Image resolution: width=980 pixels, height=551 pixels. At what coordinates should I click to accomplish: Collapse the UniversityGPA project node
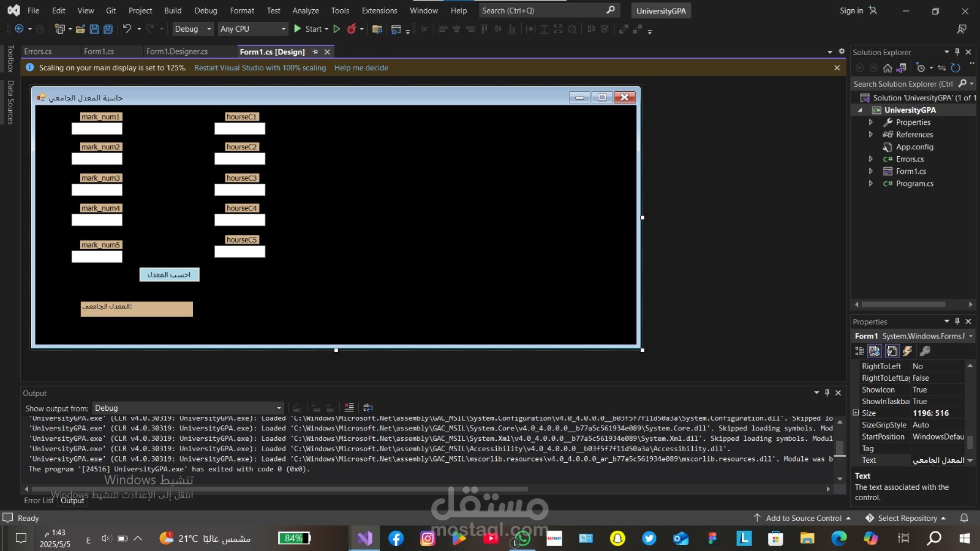click(860, 110)
